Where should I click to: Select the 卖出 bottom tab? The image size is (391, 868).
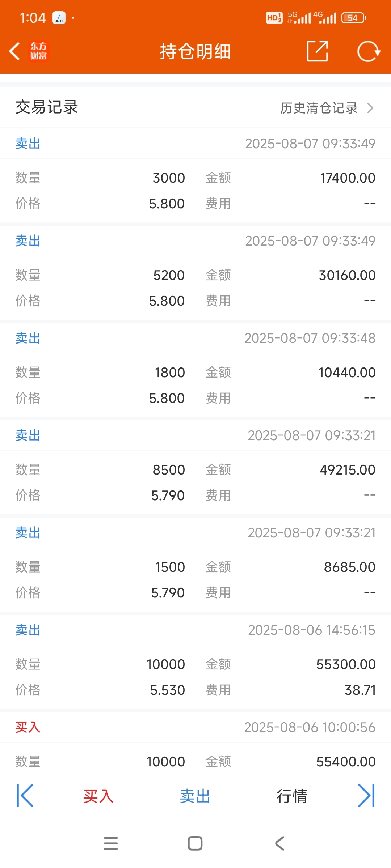click(195, 796)
